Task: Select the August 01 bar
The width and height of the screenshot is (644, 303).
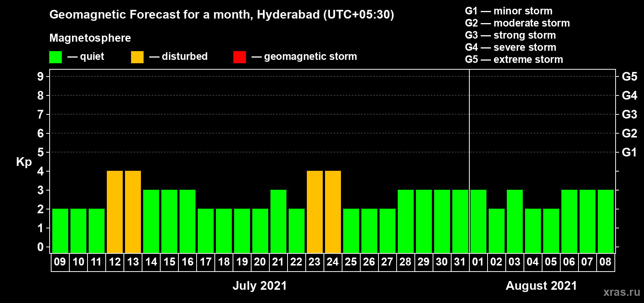Action: (x=478, y=221)
